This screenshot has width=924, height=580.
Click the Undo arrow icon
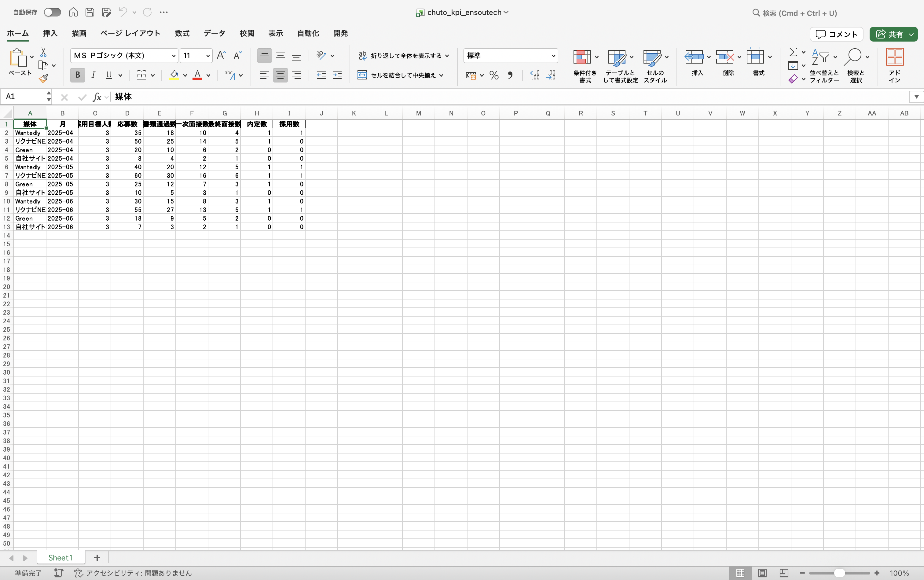point(123,12)
